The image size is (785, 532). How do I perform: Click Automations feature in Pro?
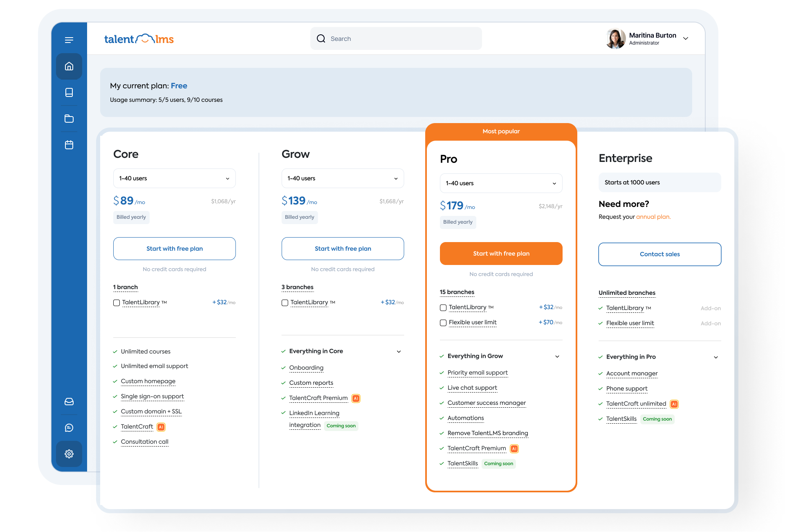(466, 418)
